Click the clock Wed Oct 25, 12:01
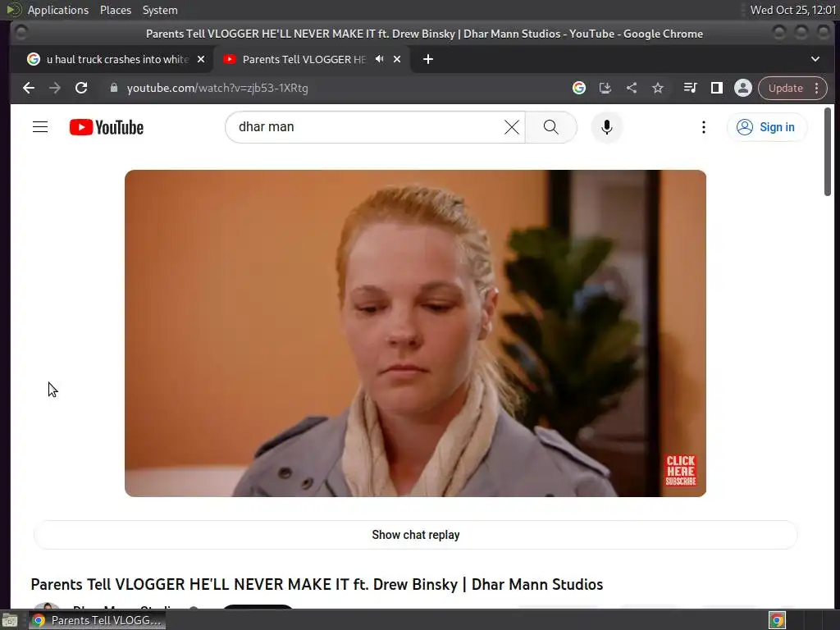Screen dimensions: 840x630 (x=793, y=10)
